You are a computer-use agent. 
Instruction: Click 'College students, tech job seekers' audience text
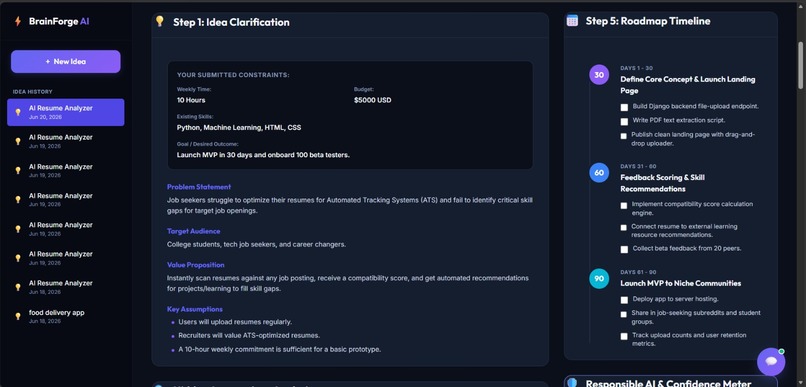[x=257, y=245]
